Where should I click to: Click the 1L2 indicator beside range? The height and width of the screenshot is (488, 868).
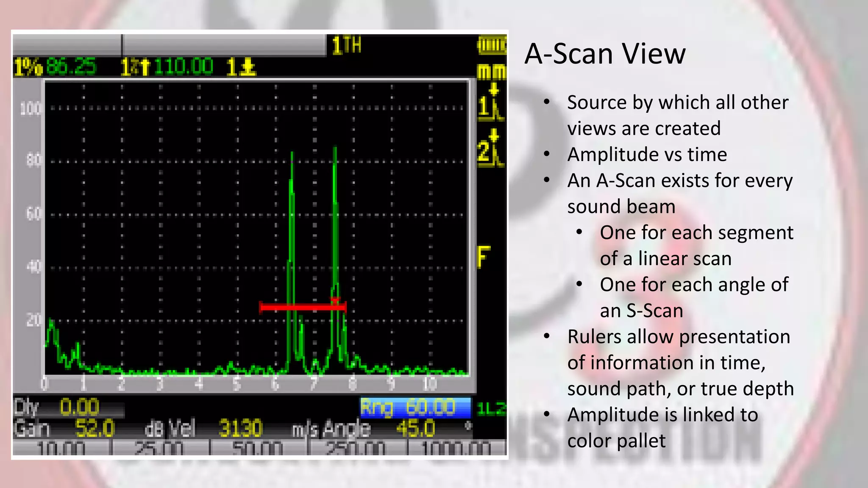pos(491,409)
